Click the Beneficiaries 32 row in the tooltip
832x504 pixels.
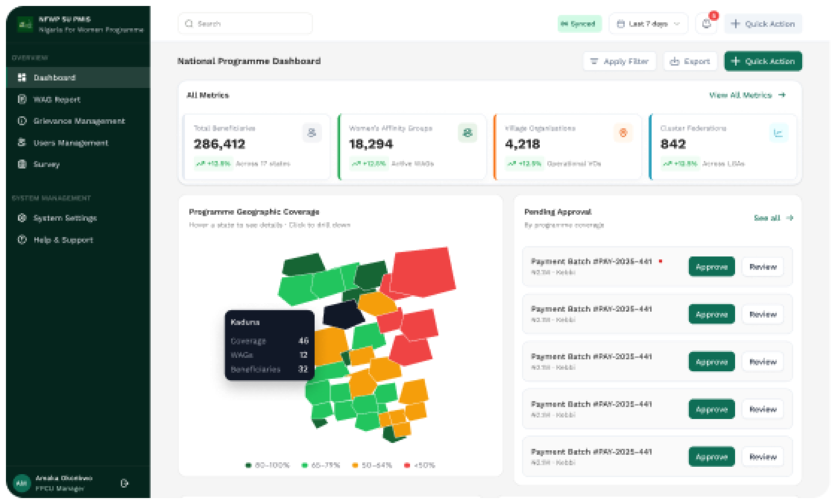click(269, 369)
